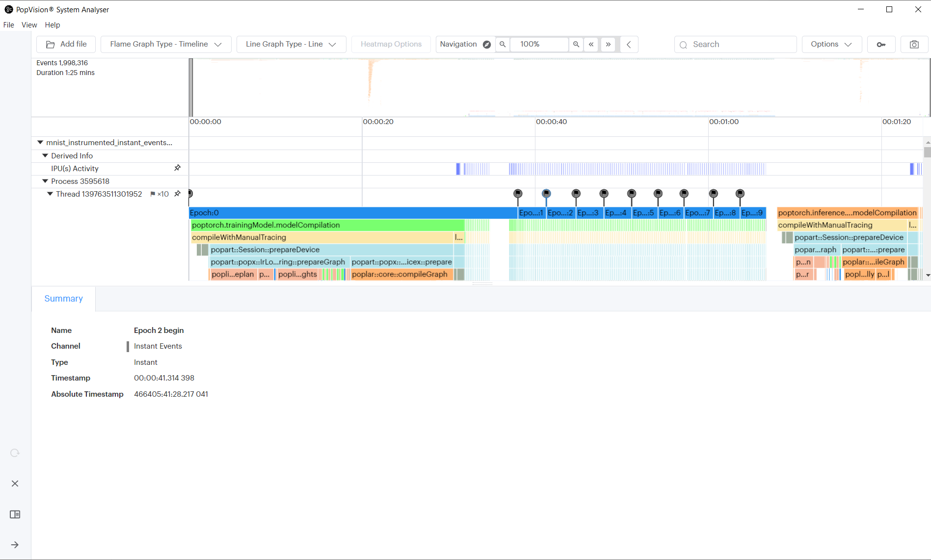Open the side report panel icon in bottom sidebar
This screenshot has width=931, height=560.
tap(15, 514)
